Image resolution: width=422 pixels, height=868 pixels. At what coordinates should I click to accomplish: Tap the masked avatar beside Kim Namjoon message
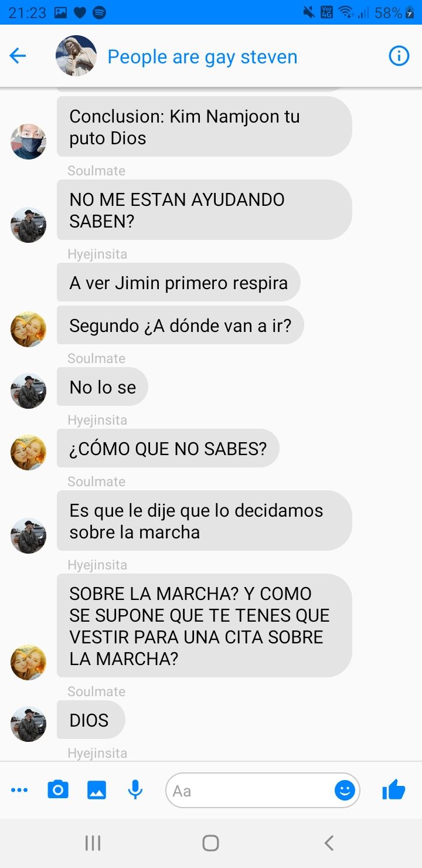click(x=28, y=141)
